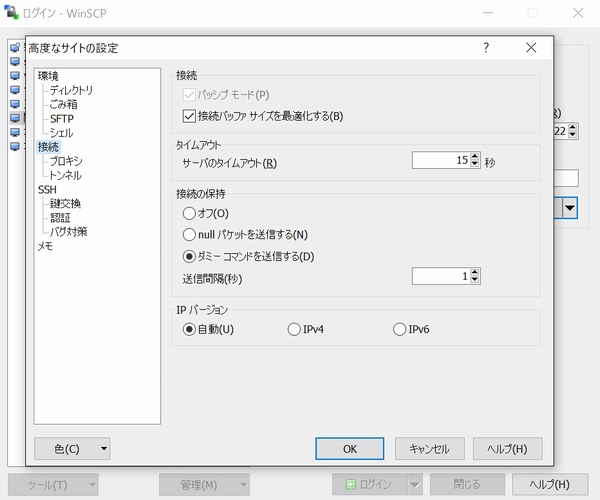Confirm with the OK button
The image size is (600, 500).
click(x=349, y=448)
